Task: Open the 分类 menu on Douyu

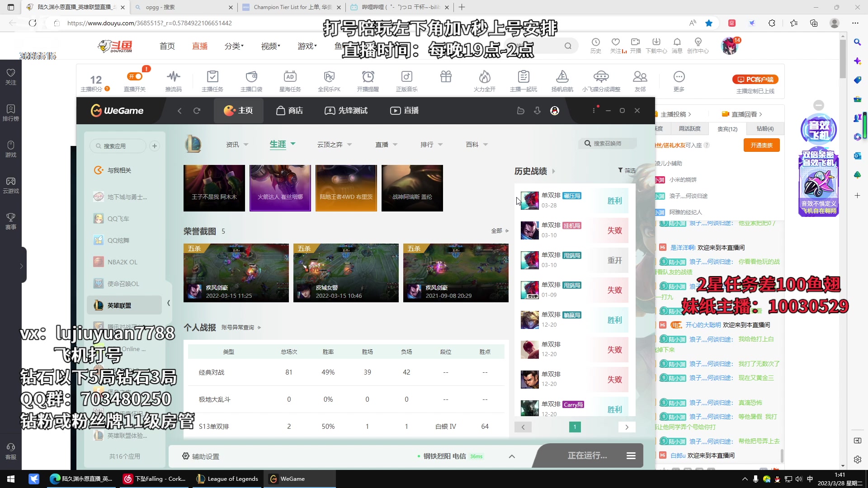Action: 234,46
